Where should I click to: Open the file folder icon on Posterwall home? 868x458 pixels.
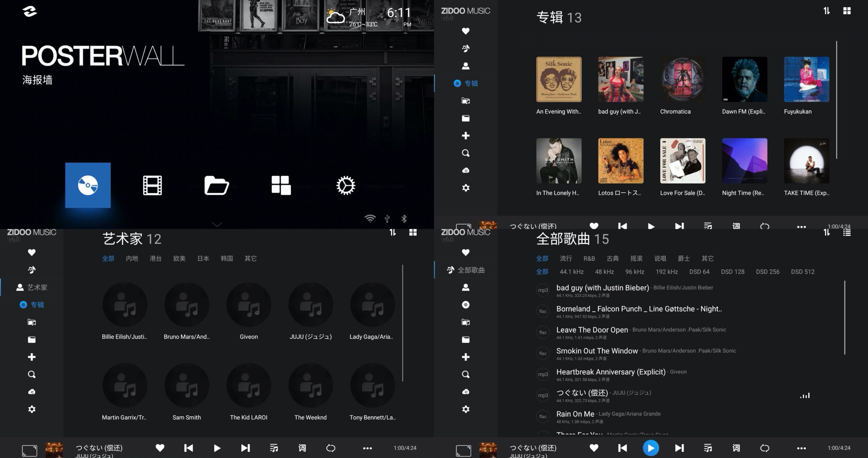pyautogui.click(x=216, y=185)
